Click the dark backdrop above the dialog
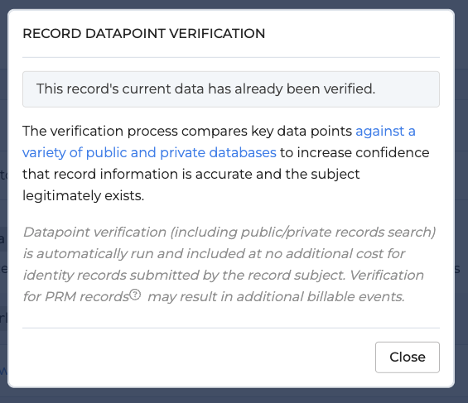 tap(233, 4)
